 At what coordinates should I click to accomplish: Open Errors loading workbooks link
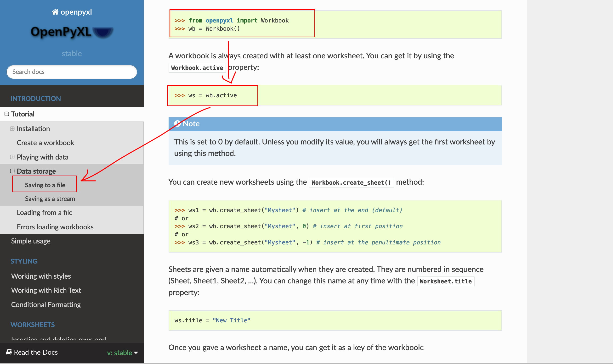pyautogui.click(x=55, y=227)
